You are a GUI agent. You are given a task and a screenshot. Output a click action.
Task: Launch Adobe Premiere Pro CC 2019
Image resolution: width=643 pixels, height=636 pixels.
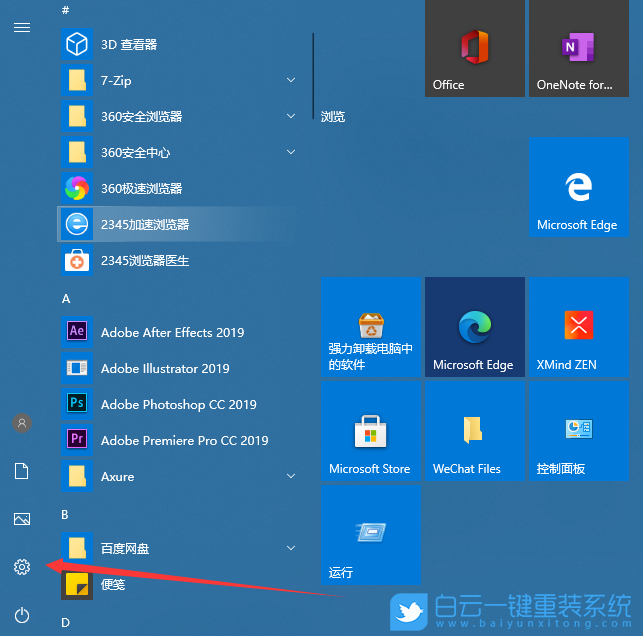click(x=178, y=440)
